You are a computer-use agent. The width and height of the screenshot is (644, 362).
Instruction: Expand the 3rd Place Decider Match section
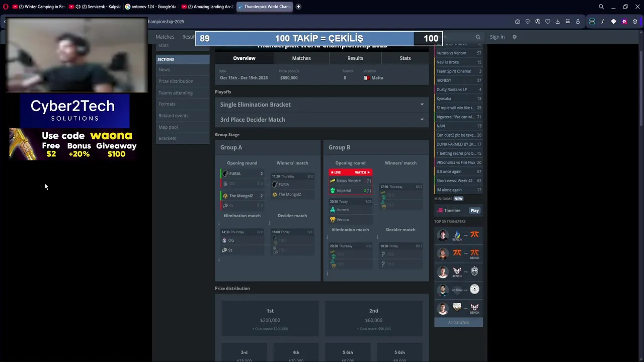coord(322,120)
